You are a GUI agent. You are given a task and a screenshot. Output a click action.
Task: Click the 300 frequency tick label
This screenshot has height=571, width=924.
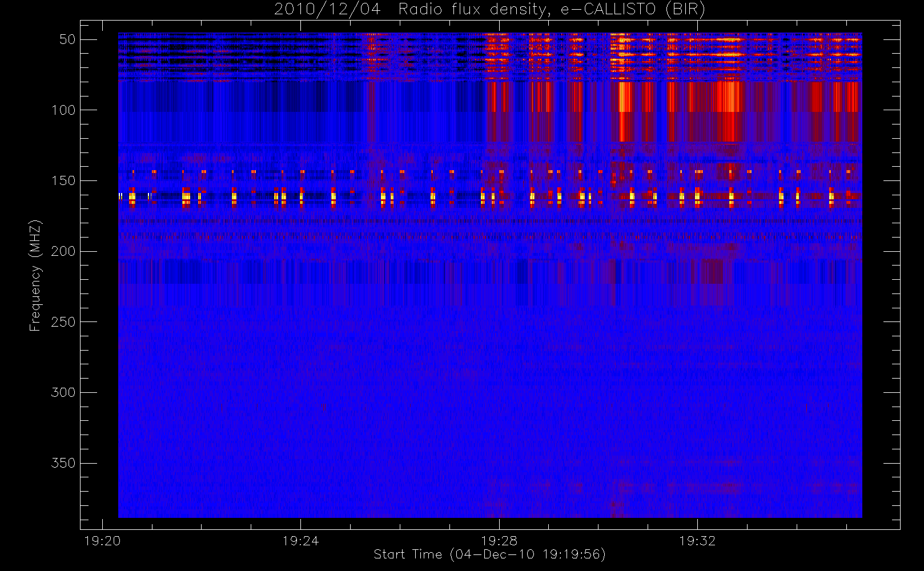tap(63, 392)
